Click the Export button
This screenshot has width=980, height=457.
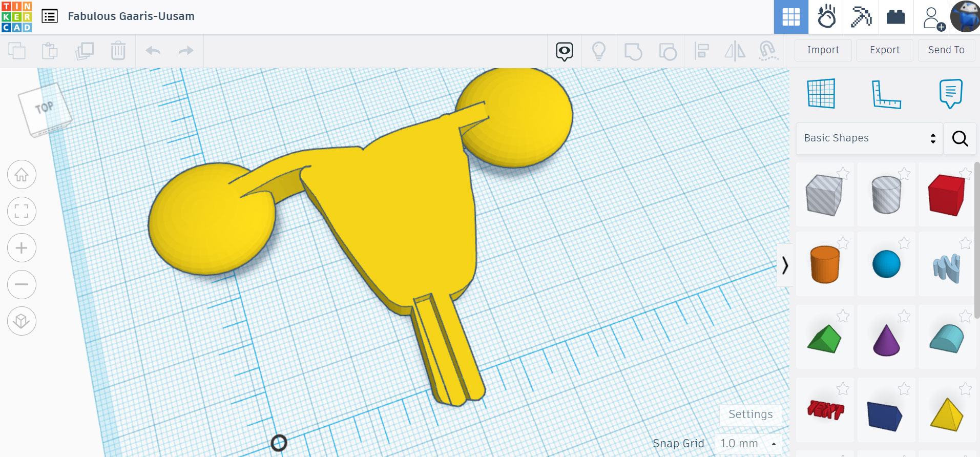(884, 50)
